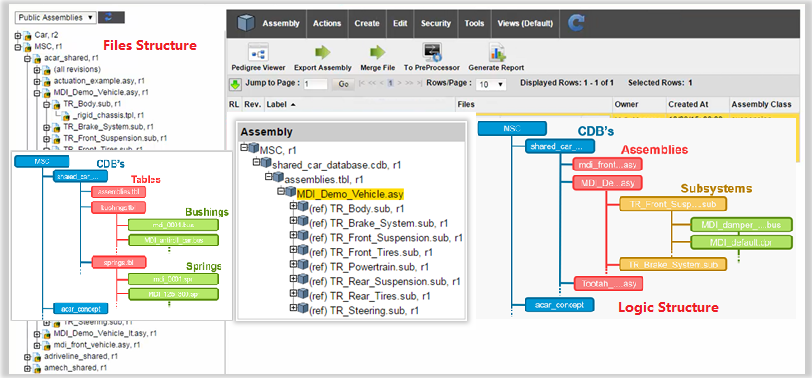Launch the To PreProcessor tool

click(x=431, y=52)
